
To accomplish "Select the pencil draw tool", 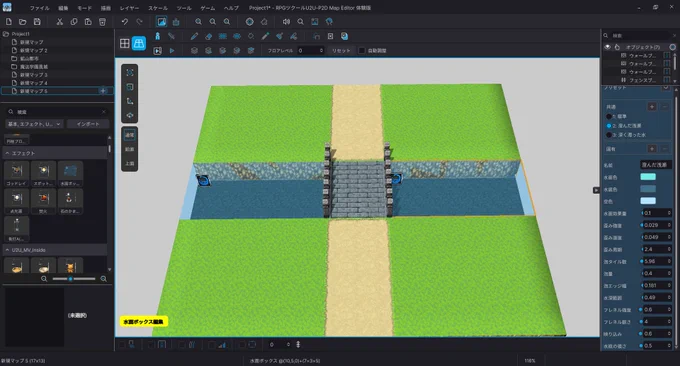I will [194, 36].
